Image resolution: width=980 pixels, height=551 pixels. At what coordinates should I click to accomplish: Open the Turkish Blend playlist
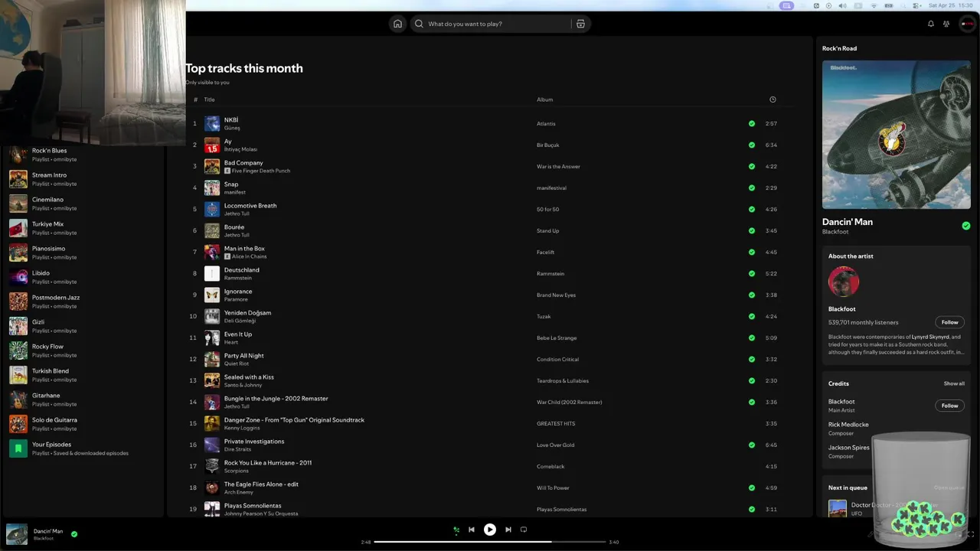[83, 375]
